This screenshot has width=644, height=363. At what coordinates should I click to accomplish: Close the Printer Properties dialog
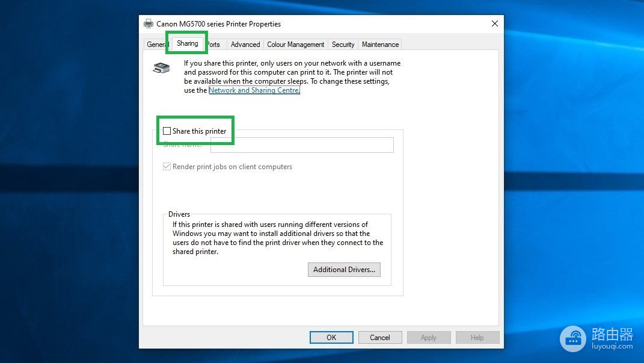click(x=495, y=24)
